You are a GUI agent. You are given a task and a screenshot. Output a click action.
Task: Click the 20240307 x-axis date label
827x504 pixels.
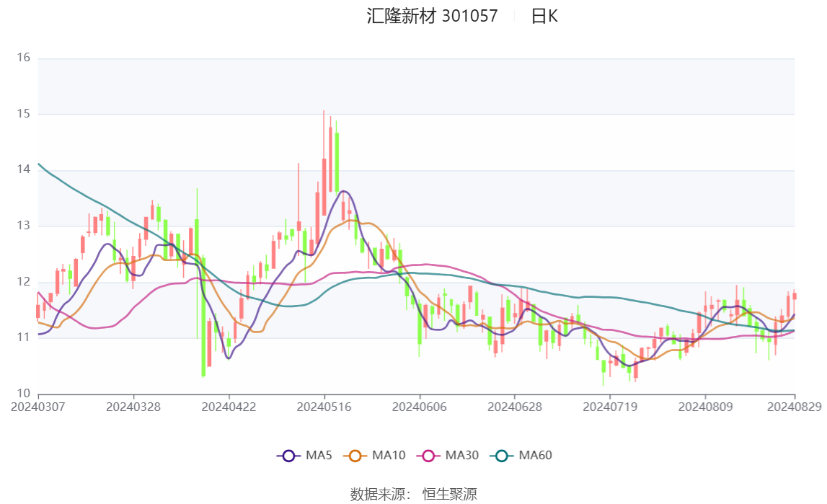click(x=38, y=407)
